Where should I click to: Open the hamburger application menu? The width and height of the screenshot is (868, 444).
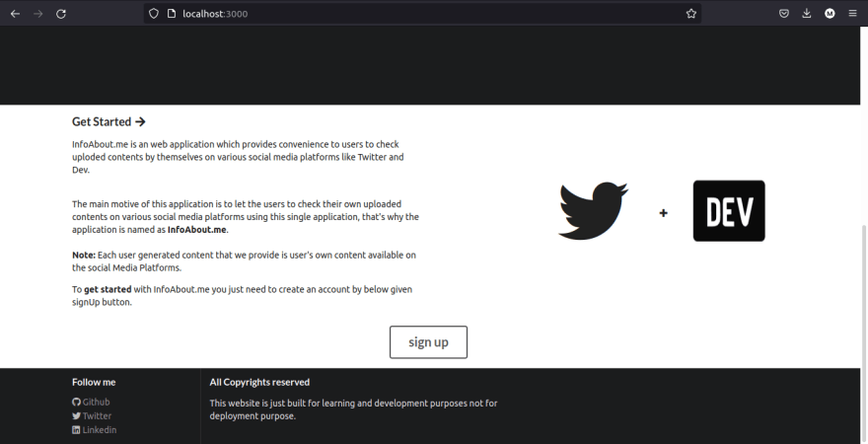852,13
